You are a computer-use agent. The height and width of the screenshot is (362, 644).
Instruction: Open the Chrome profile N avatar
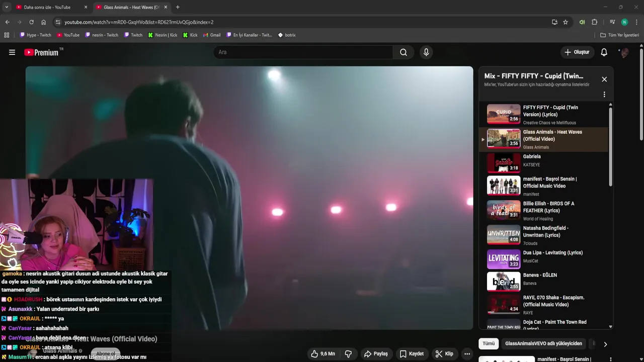[624, 22]
